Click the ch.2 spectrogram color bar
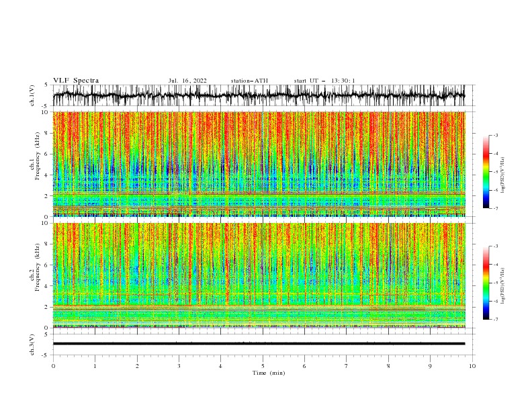Screen dimensions: 532x411 (x=486, y=283)
